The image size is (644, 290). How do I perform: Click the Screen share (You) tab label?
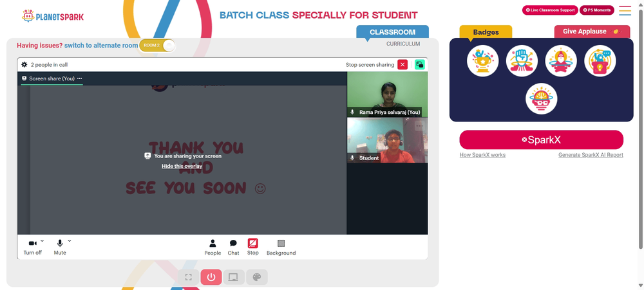tap(52, 78)
